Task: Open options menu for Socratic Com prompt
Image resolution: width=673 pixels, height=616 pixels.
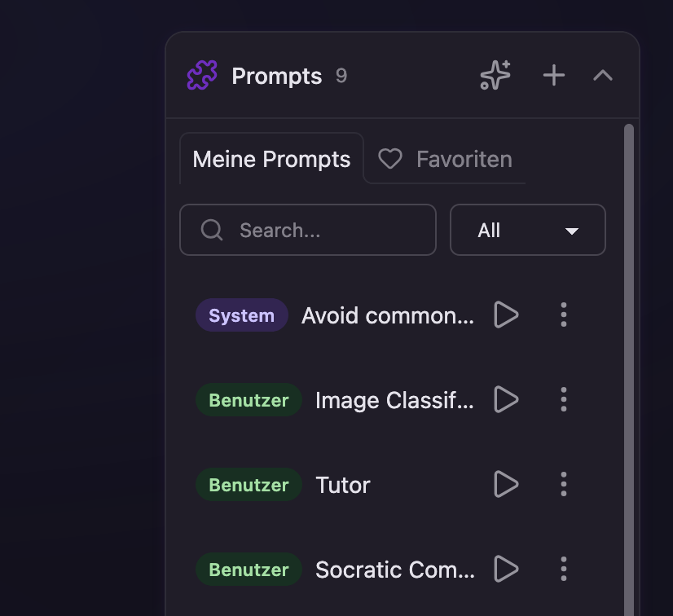Action: [x=564, y=570]
